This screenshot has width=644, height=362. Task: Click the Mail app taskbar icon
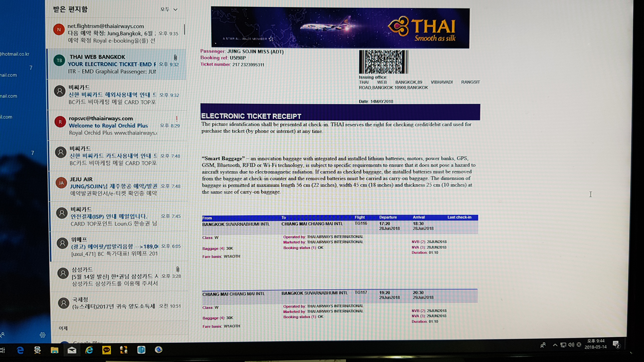(72, 350)
